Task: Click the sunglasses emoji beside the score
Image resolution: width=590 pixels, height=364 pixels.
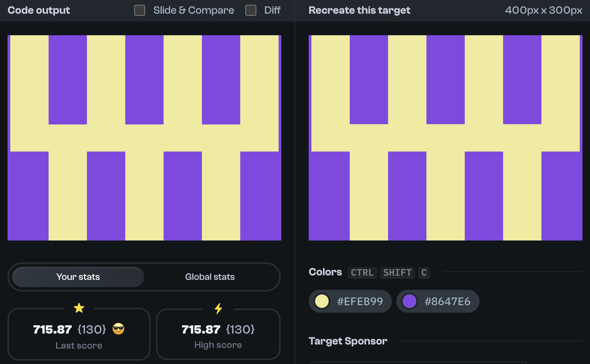Action: [119, 329]
